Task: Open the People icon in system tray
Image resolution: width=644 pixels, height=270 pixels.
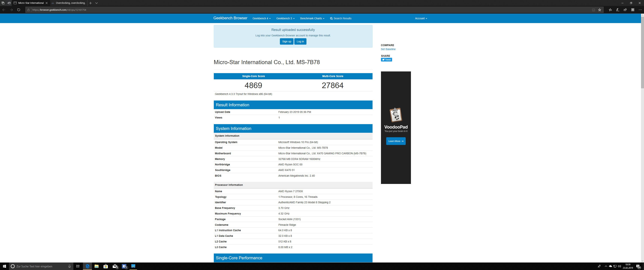Action: pos(599,266)
